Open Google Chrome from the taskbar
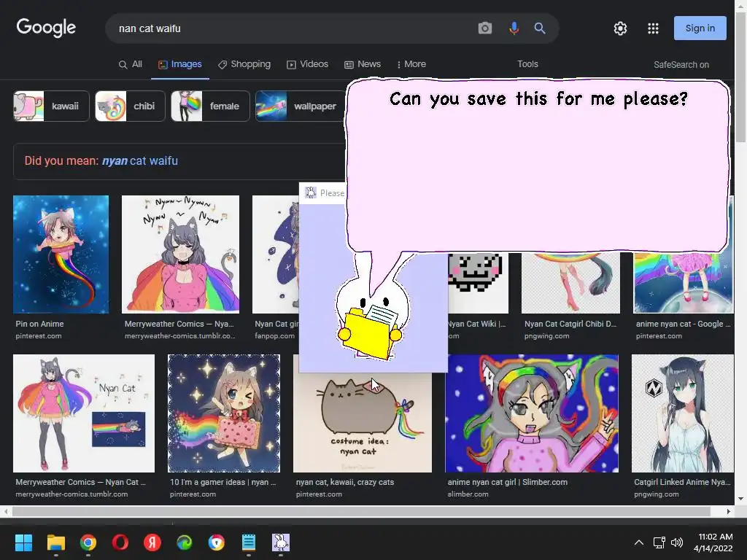Viewport: 747px width, 560px height. (88, 542)
